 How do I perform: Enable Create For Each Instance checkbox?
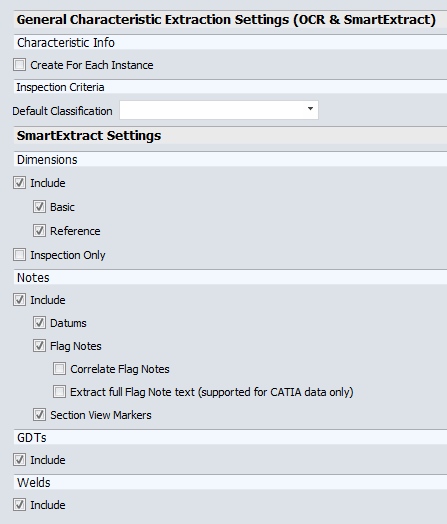coord(19,65)
